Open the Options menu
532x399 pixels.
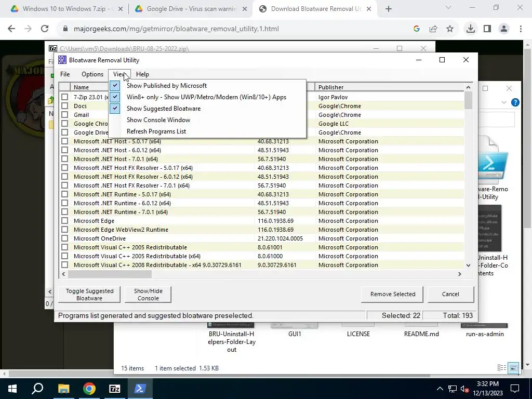click(x=92, y=74)
